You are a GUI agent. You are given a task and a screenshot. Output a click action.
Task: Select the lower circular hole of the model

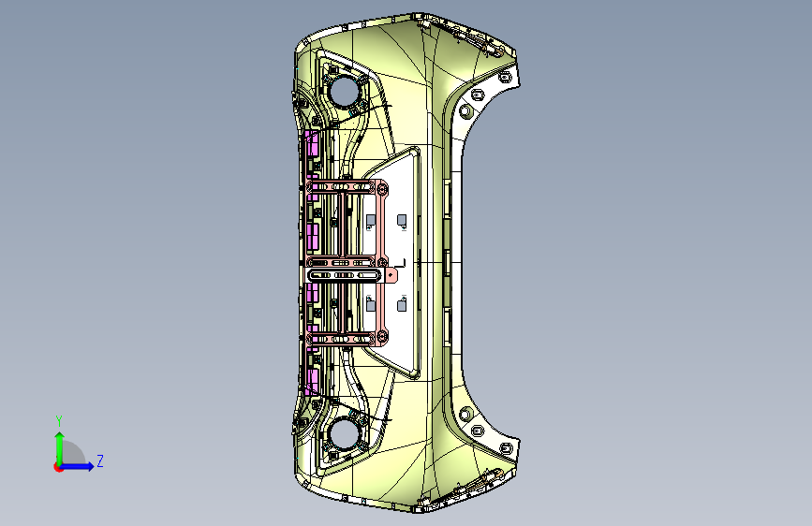tap(344, 434)
